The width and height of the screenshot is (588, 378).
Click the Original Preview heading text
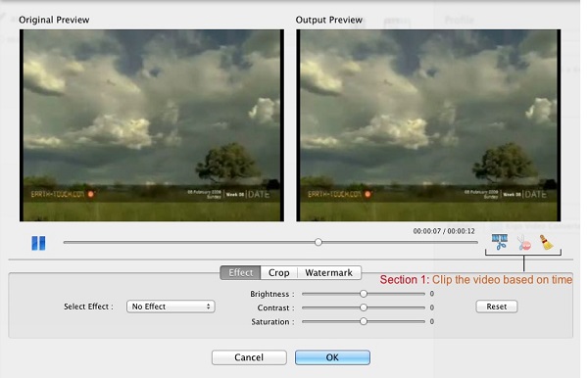[x=54, y=20]
